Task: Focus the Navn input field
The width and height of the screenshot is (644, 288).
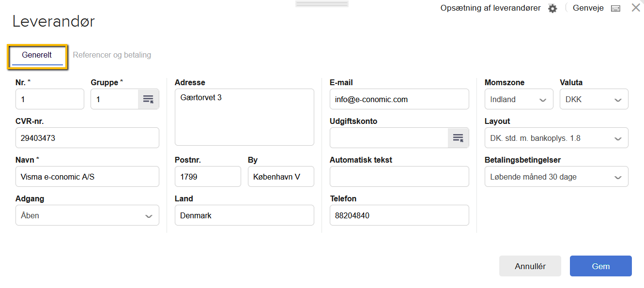Action: coord(87,177)
